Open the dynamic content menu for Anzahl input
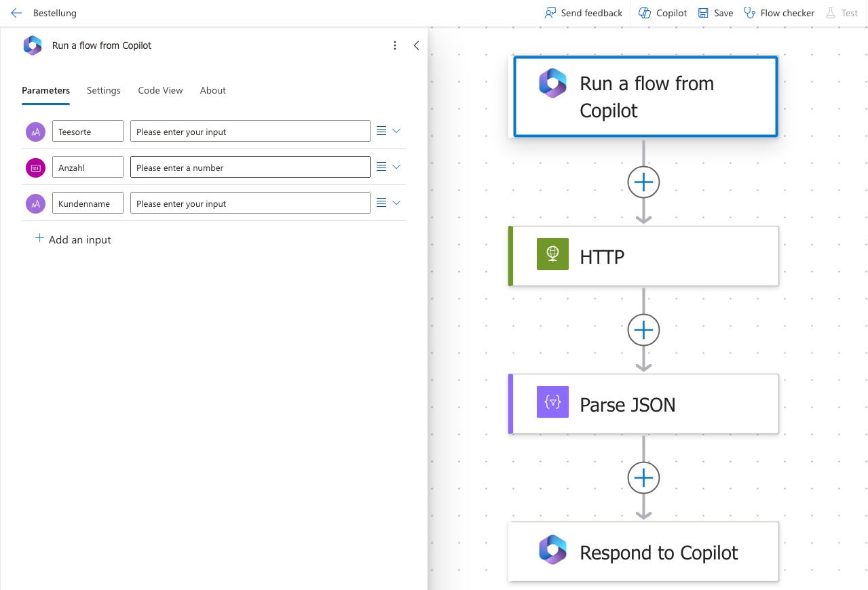This screenshot has width=868, height=590. coord(379,166)
